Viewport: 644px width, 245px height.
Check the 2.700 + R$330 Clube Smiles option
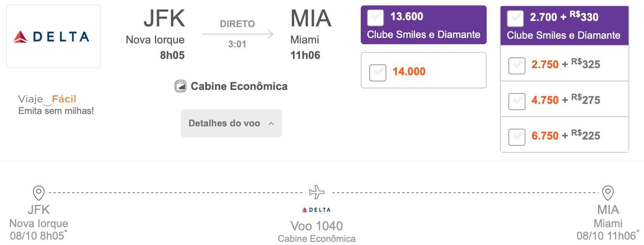pos(515,19)
